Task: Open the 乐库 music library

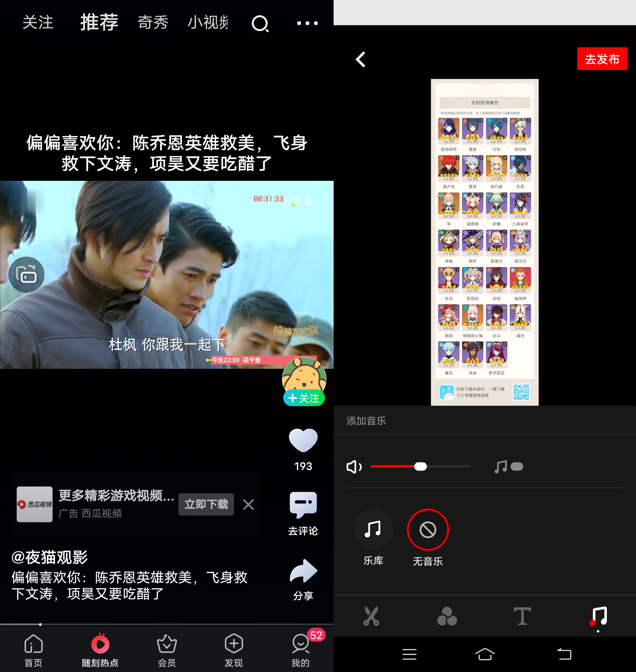Action: click(373, 538)
